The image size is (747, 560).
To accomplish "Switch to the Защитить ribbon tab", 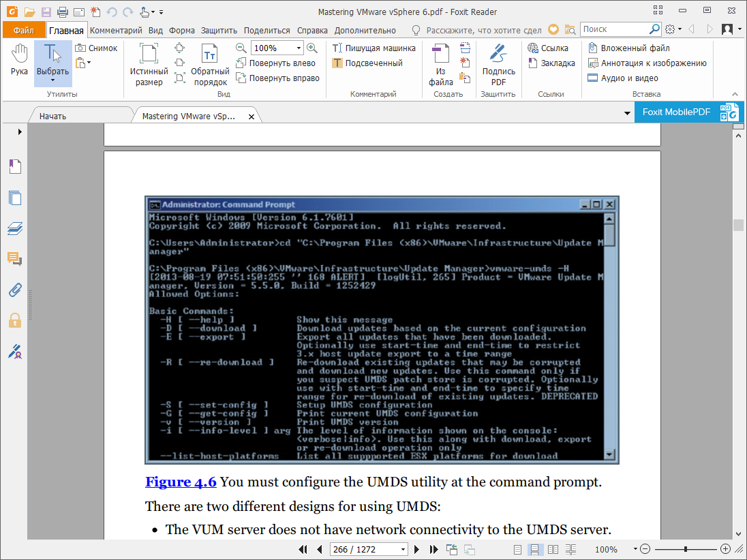I will coord(219,30).
